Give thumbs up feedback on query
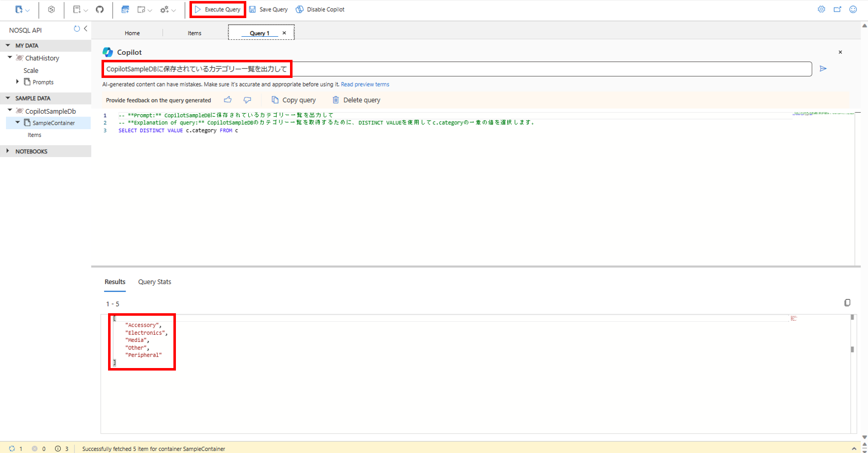Viewport: 868px width, 453px height. (228, 100)
